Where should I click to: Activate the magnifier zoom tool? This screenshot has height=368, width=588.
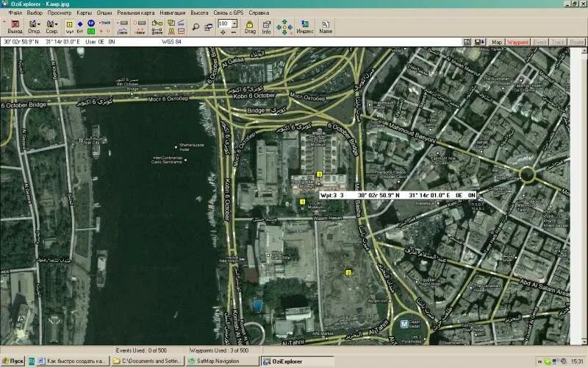coord(196,27)
